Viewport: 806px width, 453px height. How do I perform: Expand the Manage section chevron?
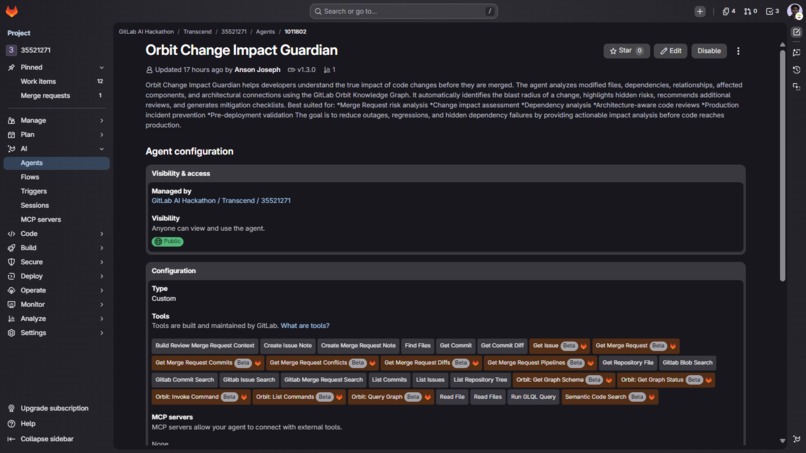point(101,120)
